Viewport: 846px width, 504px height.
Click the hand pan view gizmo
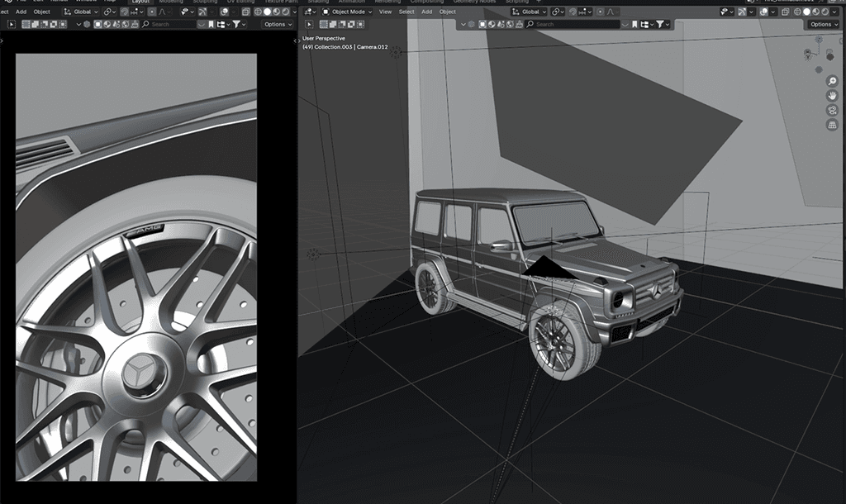[832, 96]
